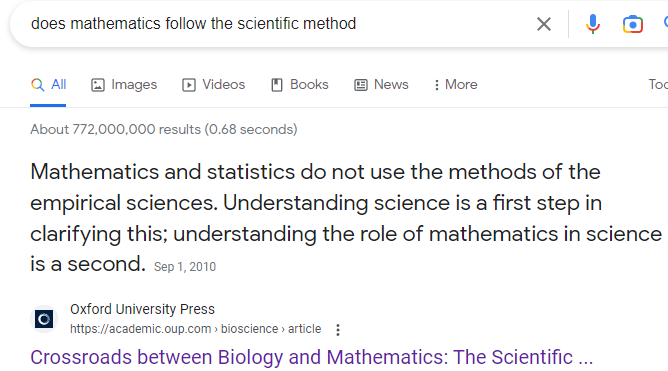
Task: Click the Images tab picture icon
Action: pos(98,85)
